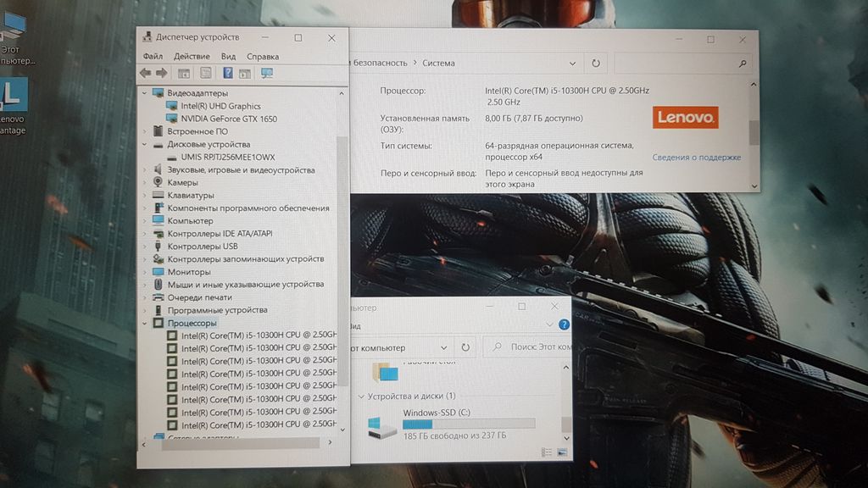
Task: Refresh the System control panel window
Action: coord(596,64)
